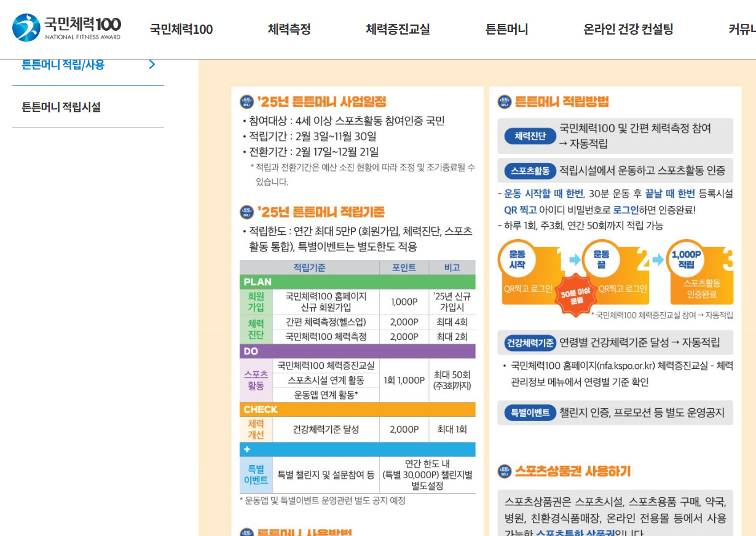The image size is (756, 536).
Task: Click the icon beside 튼튼머니 적립방법 heading
Action: [x=504, y=102]
